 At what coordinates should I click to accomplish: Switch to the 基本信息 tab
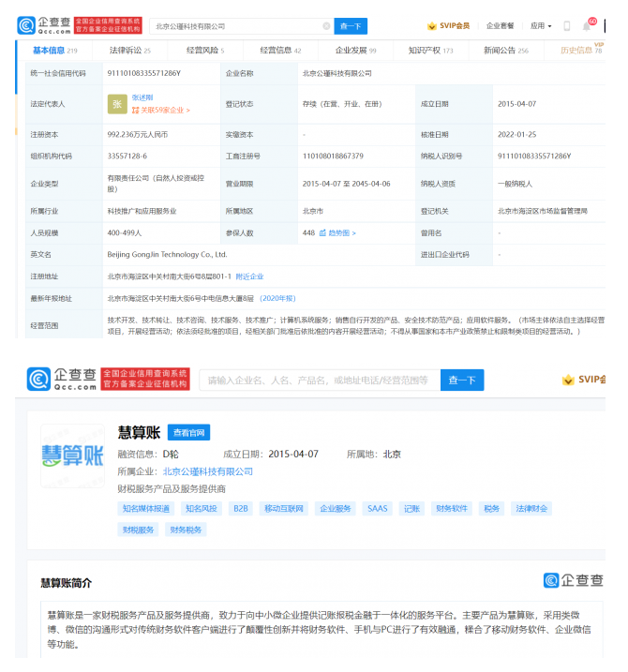point(55,51)
